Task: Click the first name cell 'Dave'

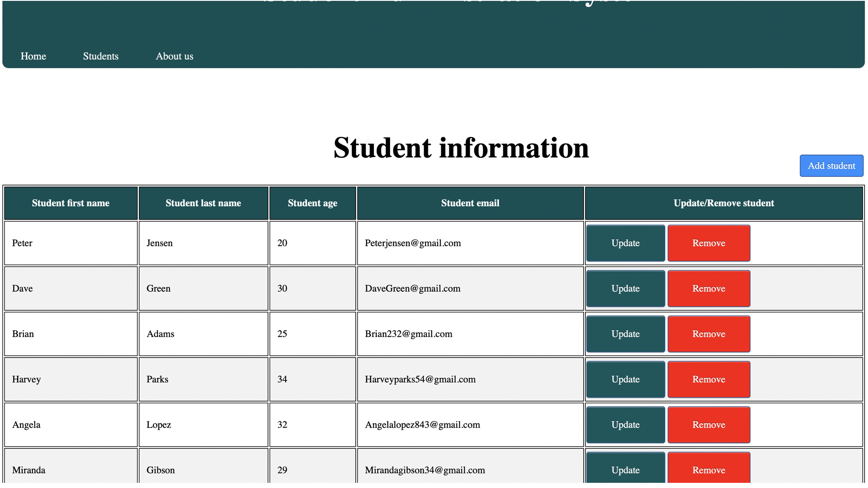Action: [71, 289]
